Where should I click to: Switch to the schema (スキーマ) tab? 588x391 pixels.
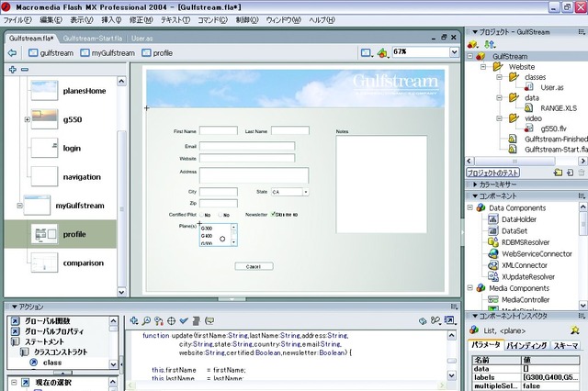tap(566, 345)
